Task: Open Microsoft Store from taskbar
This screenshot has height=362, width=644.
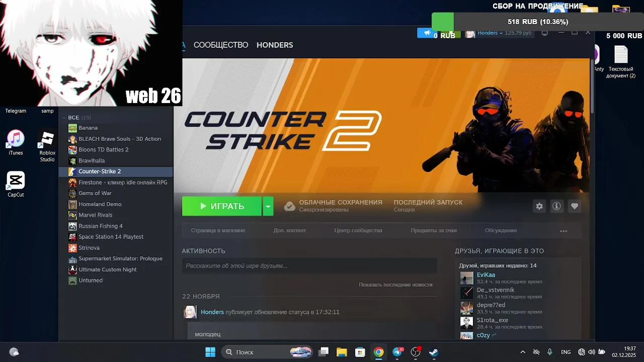Action: (360, 352)
